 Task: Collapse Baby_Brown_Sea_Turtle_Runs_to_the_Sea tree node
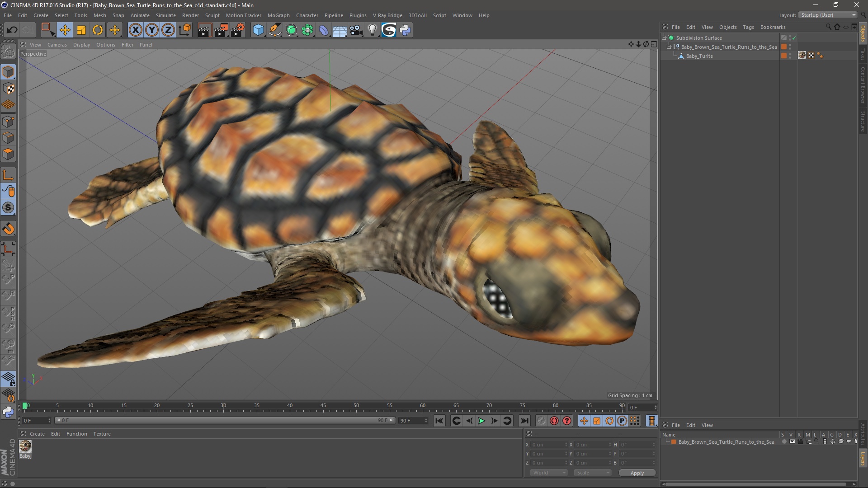669,47
